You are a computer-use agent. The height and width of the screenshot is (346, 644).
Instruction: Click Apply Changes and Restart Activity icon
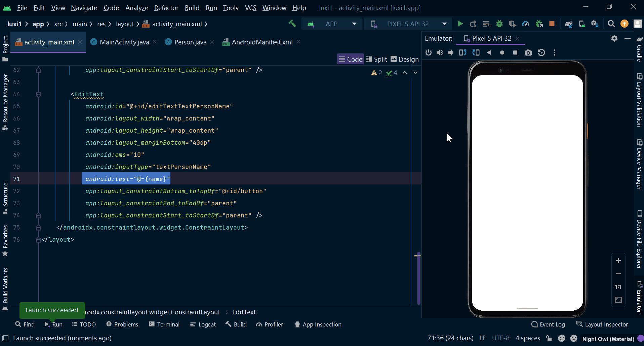click(473, 24)
